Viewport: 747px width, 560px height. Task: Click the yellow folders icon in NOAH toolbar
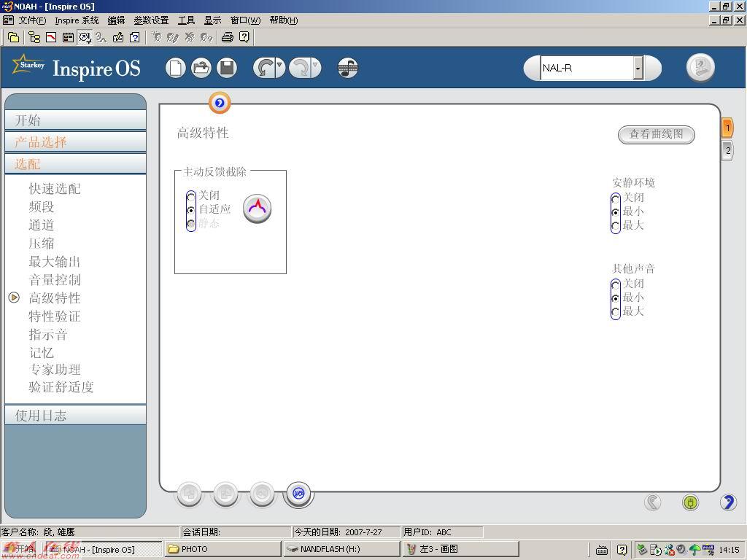(x=14, y=37)
